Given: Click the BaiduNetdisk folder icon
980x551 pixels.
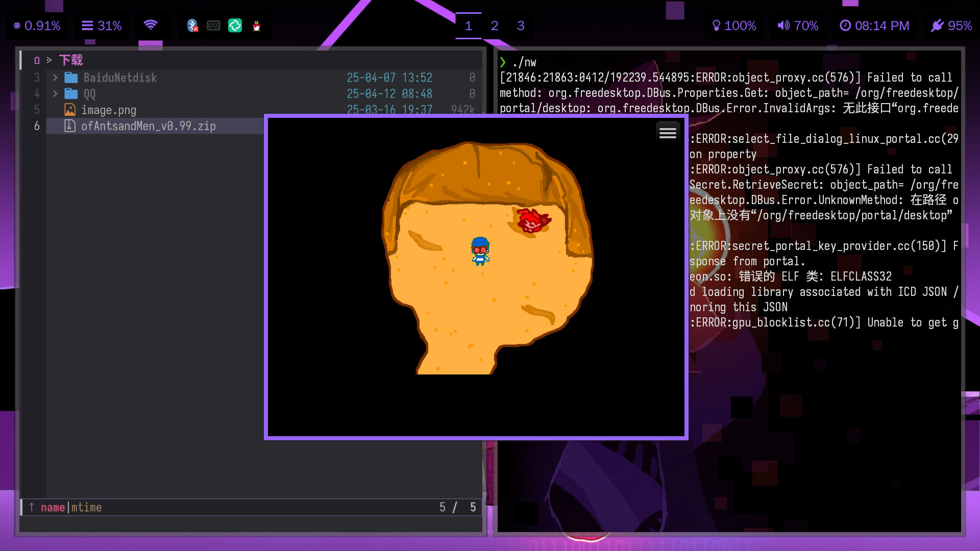Looking at the screenshot, I should (71, 78).
